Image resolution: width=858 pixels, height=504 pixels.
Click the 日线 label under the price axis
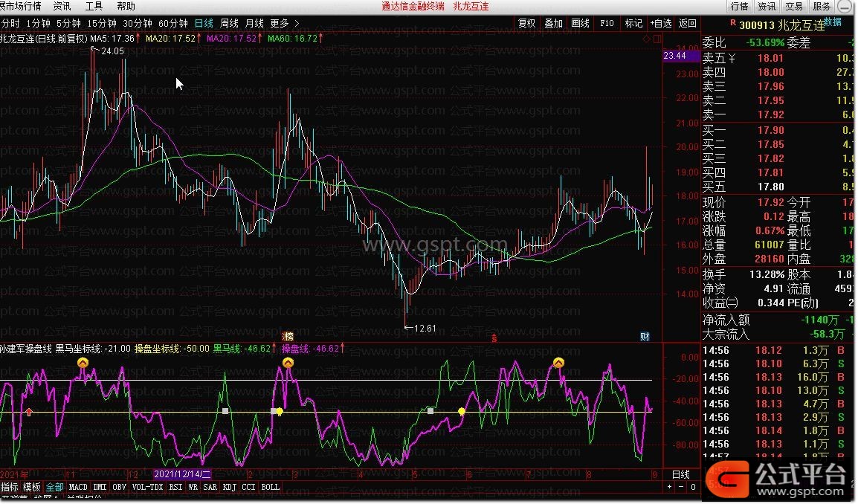click(x=681, y=474)
